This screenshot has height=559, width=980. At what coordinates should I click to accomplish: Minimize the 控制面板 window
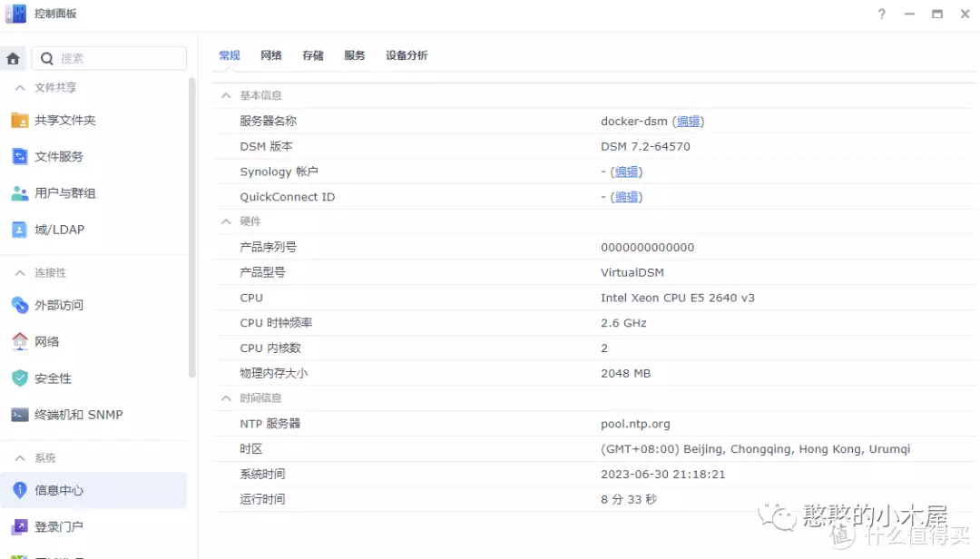[909, 14]
